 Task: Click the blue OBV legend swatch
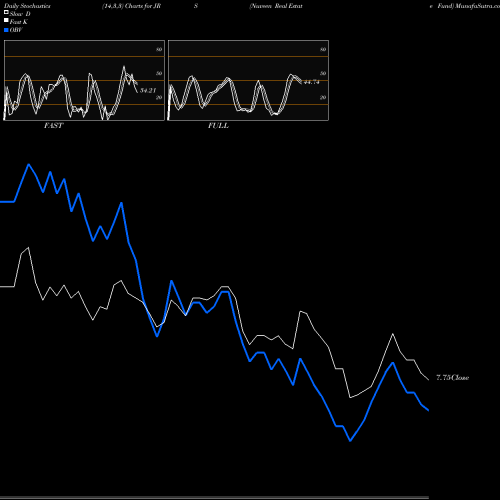[x=6, y=30]
